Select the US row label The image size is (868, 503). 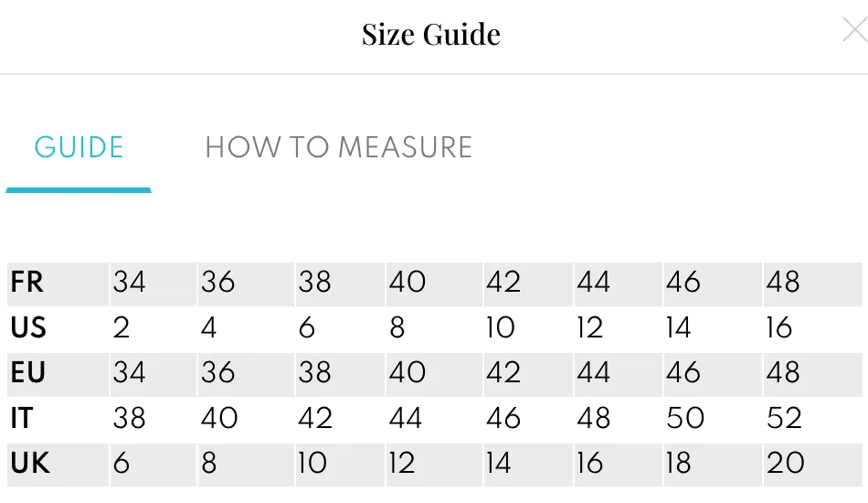28,327
